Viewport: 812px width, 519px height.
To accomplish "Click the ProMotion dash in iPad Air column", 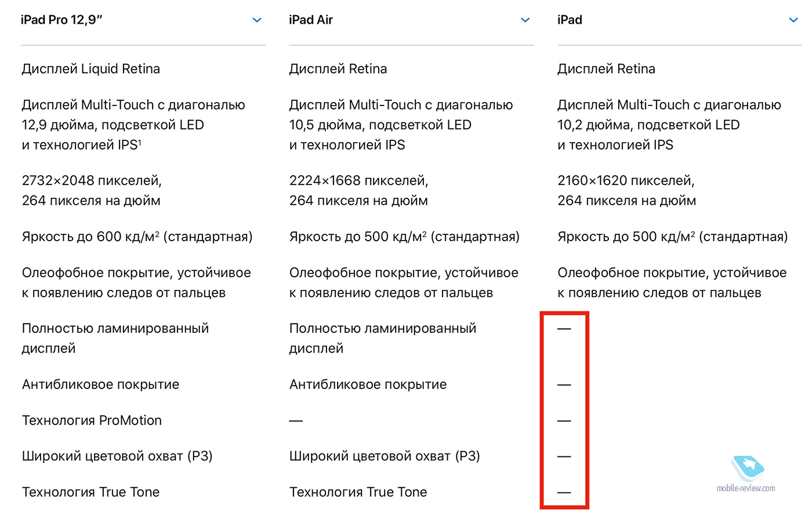I will point(296,420).
